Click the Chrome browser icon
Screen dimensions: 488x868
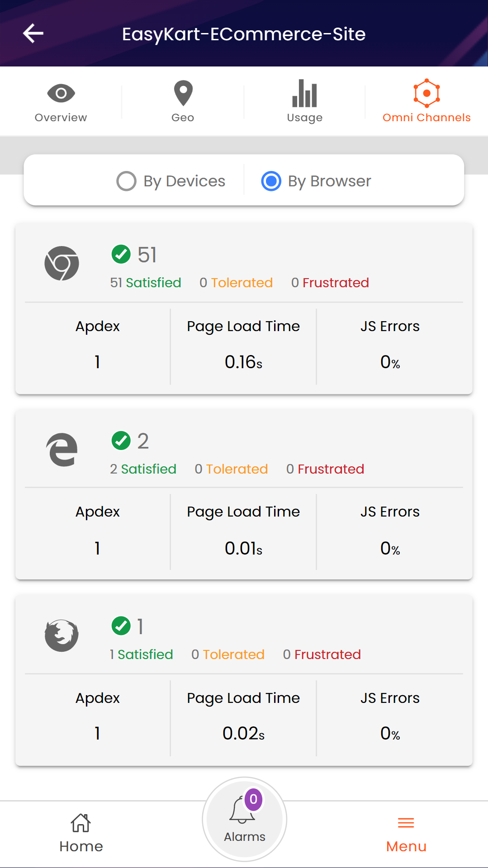pyautogui.click(x=62, y=263)
